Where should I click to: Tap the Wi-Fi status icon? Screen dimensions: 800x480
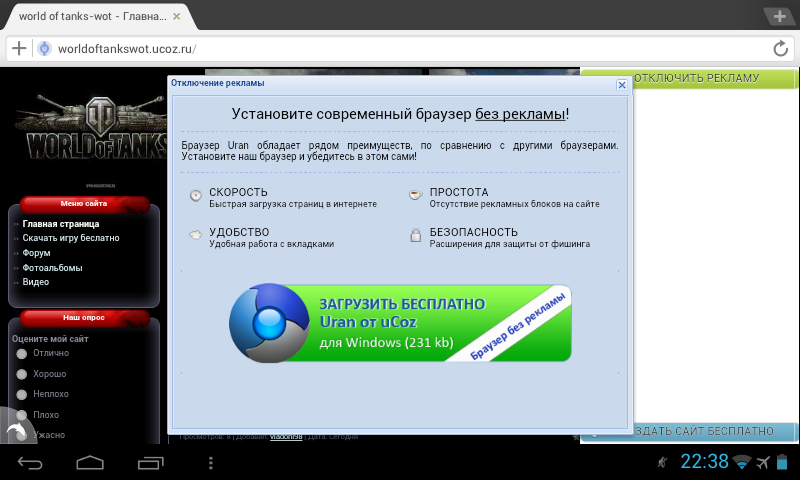tap(742, 462)
